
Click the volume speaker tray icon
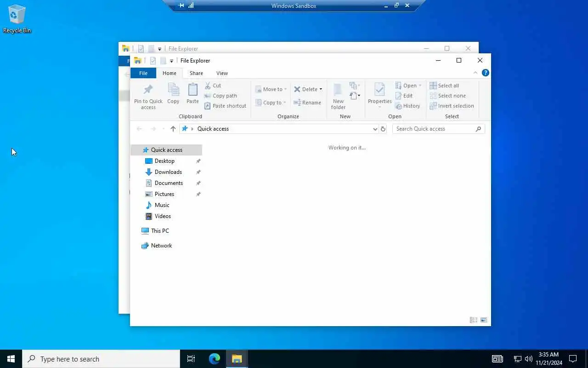point(528,359)
